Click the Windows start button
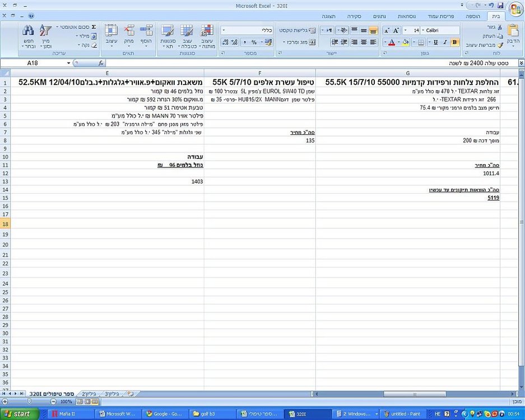The image size is (525, 420). 19,414
